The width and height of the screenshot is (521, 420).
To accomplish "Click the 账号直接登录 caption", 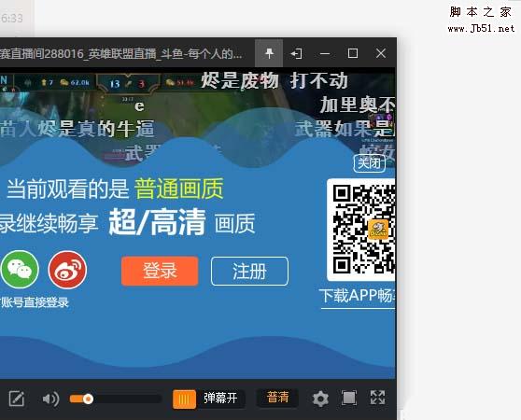I will (35, 302).
